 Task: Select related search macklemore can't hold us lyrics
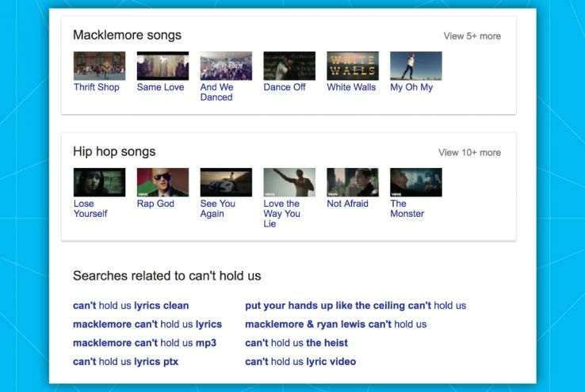coord(147,324)
